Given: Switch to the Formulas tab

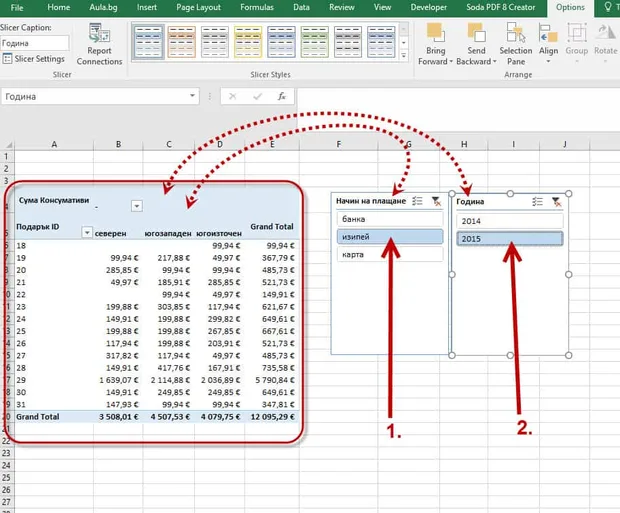Looking at the screenshot, I should pyautogui.click(x=257, y=8).
